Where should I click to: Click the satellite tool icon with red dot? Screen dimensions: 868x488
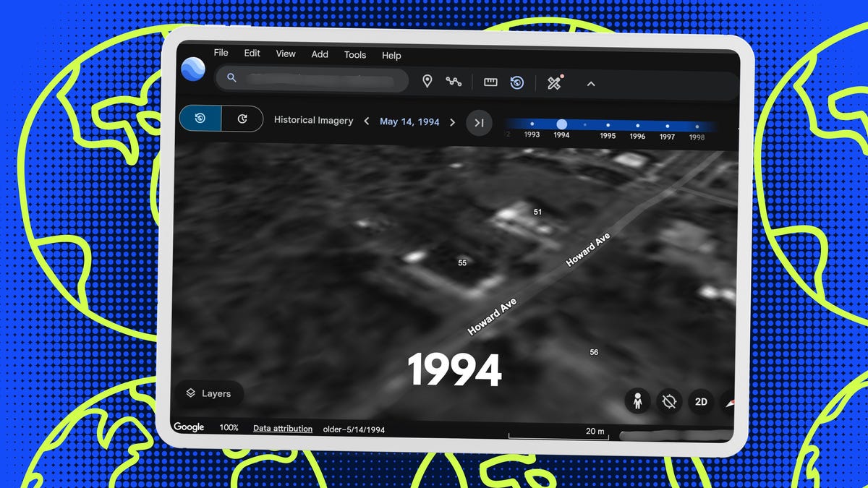click(554, 82)
